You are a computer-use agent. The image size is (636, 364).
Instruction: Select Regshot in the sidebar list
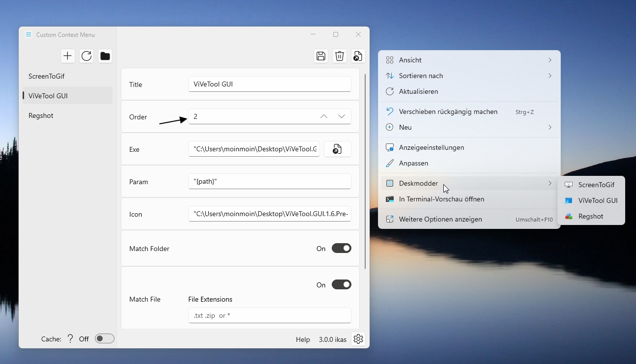(67, 115)
